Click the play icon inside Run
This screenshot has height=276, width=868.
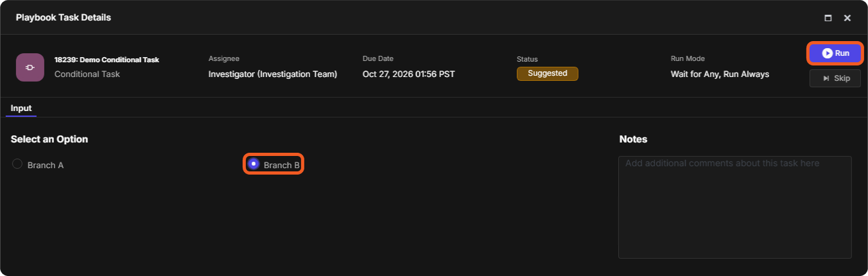tap(827, 53)
